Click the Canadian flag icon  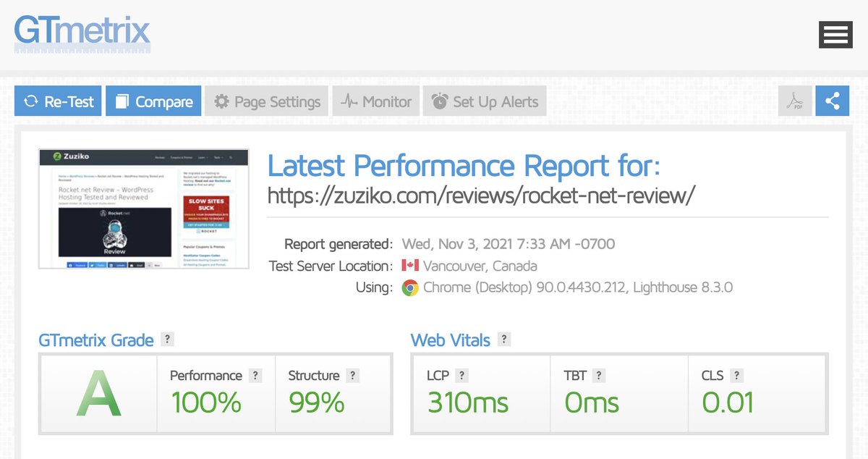click(410, 266)
